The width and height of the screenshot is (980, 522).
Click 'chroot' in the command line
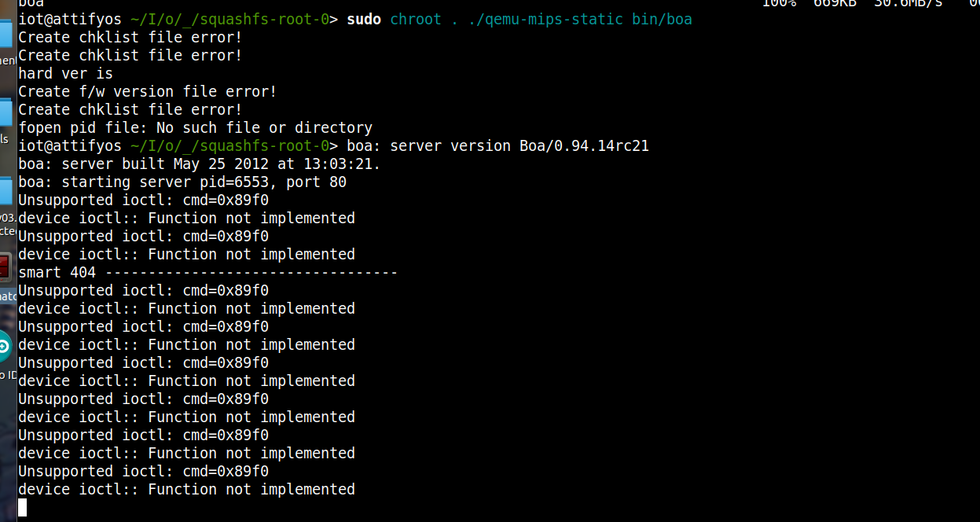point(416,19)
